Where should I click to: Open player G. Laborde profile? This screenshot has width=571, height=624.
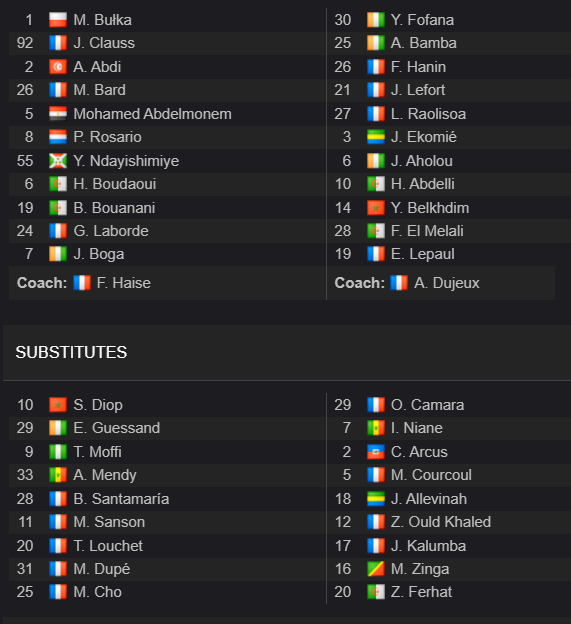click(111, 231)
